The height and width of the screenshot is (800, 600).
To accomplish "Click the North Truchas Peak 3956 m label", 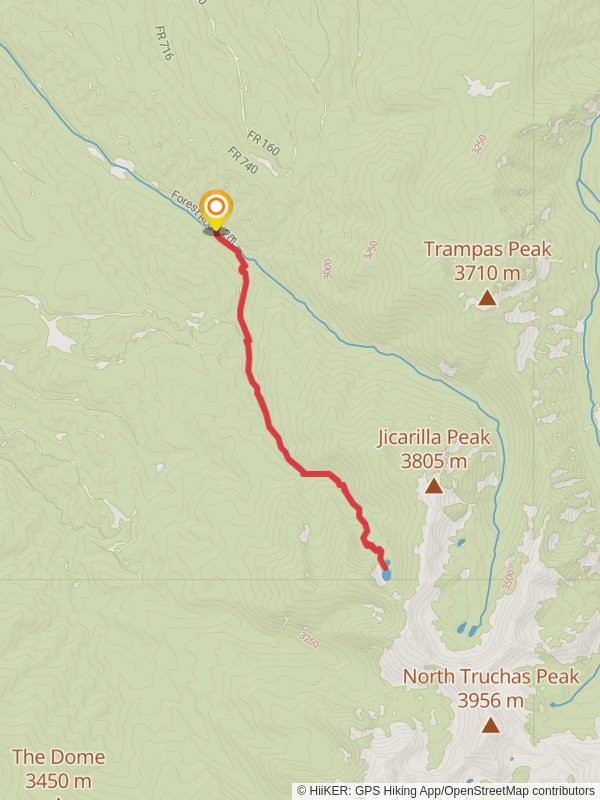I will point(491,688).
